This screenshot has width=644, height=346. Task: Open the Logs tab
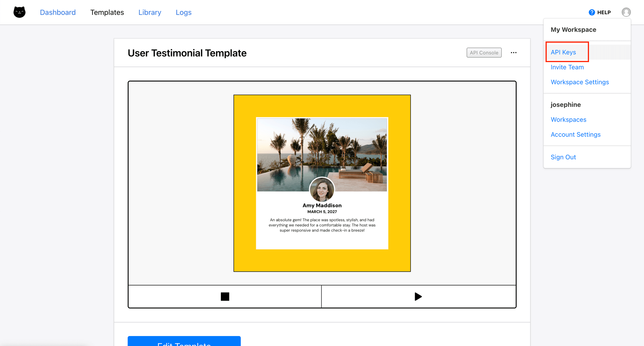184,12
